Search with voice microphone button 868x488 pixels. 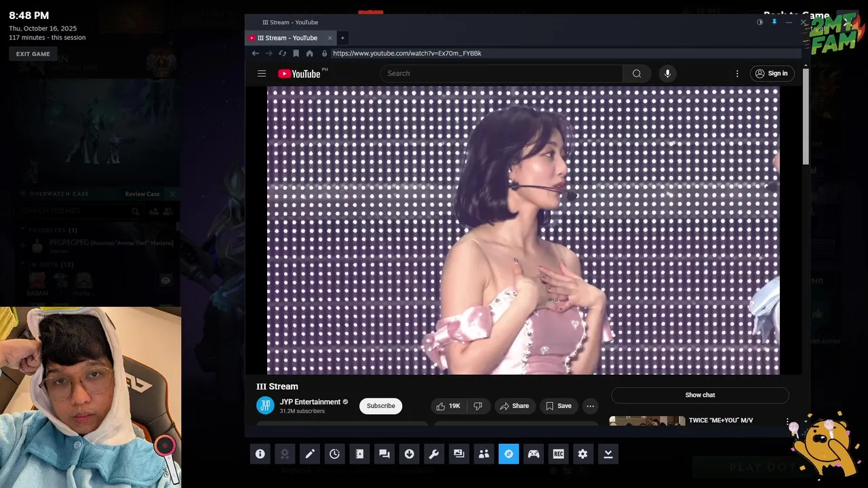click(667, 73)
